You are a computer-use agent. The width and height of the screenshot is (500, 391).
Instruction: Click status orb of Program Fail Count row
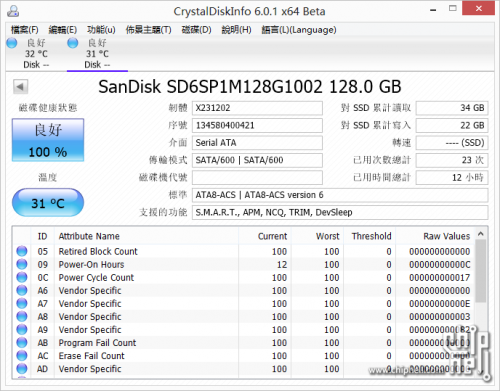(22, 342)
